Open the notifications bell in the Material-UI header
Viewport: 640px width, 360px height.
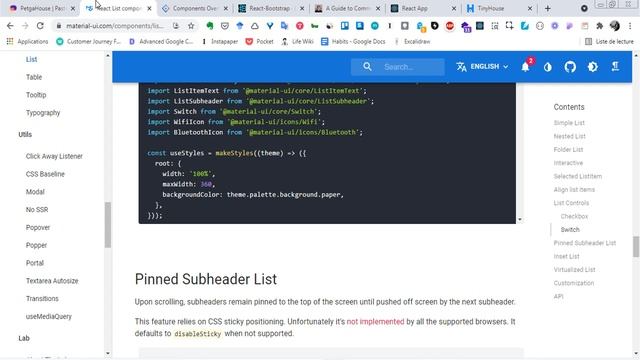(525, 67)
